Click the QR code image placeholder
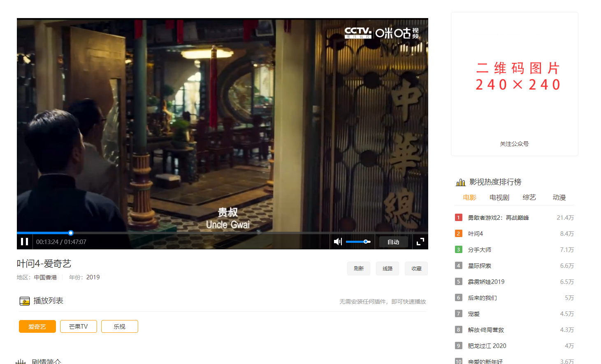This screenshot has width=601, height=364. 518,76
